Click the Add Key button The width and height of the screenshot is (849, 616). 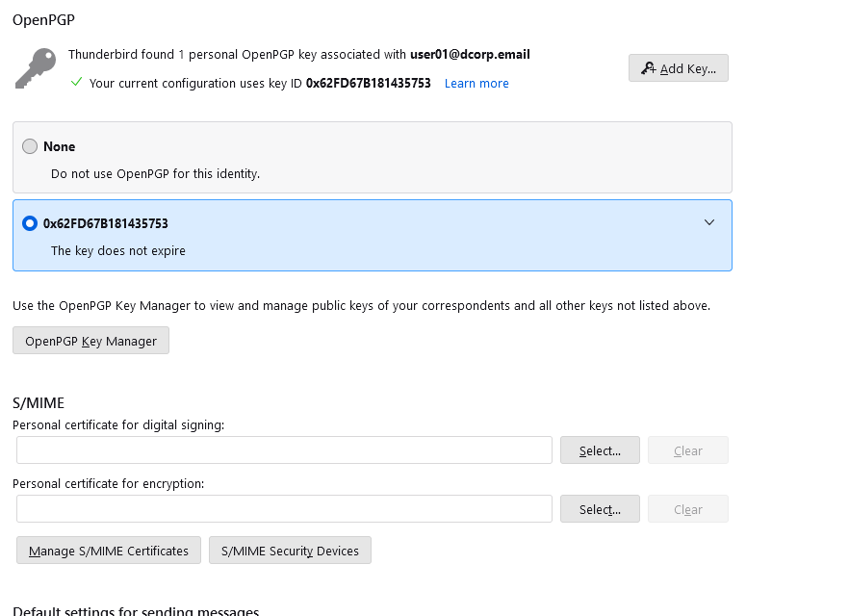coord(678,67)
